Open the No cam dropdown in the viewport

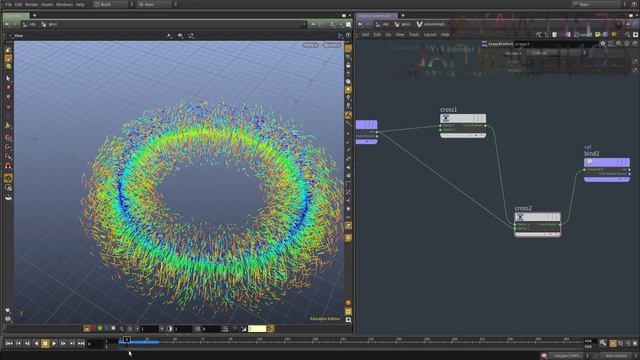tap(332, 45)
